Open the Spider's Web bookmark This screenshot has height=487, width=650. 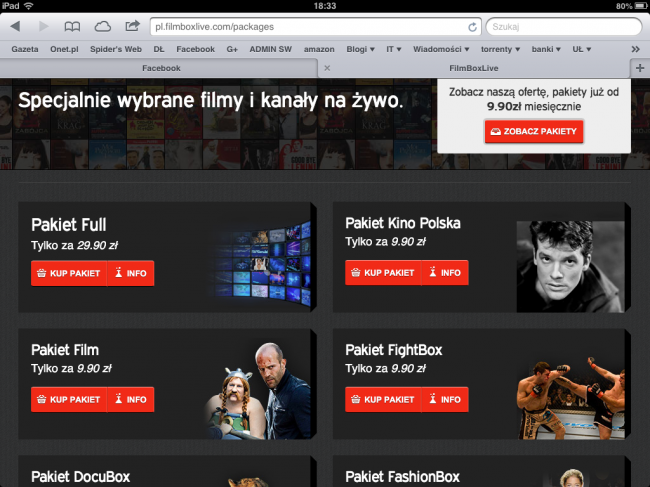pyautogui.click(x=116, y=49)
